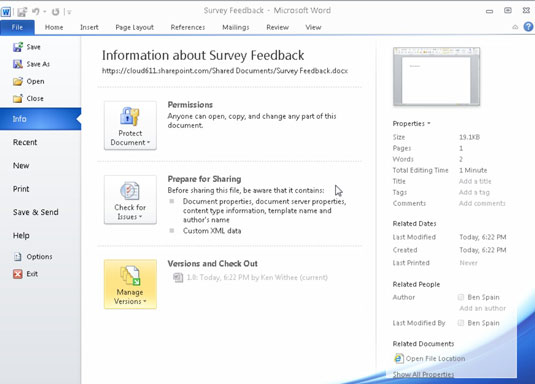The image size is (535, 384).
Task: Click Show All Properties link
Action: point(423,374)
